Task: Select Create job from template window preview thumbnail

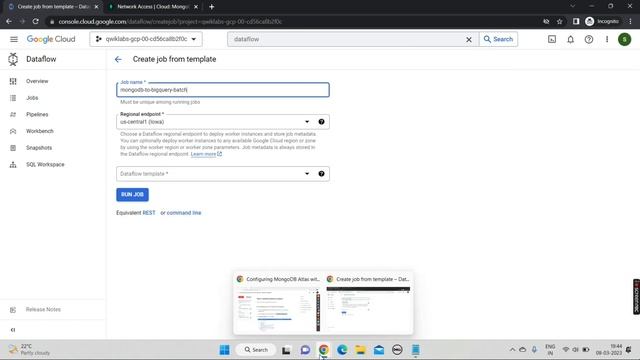Action: point(368,303)
